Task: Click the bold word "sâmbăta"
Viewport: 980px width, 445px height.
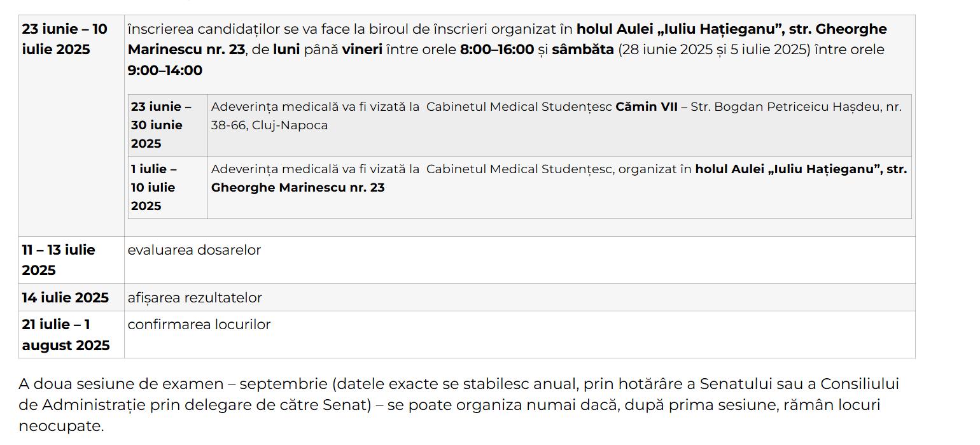Action: pyautogui.click(x=582, y=50)
